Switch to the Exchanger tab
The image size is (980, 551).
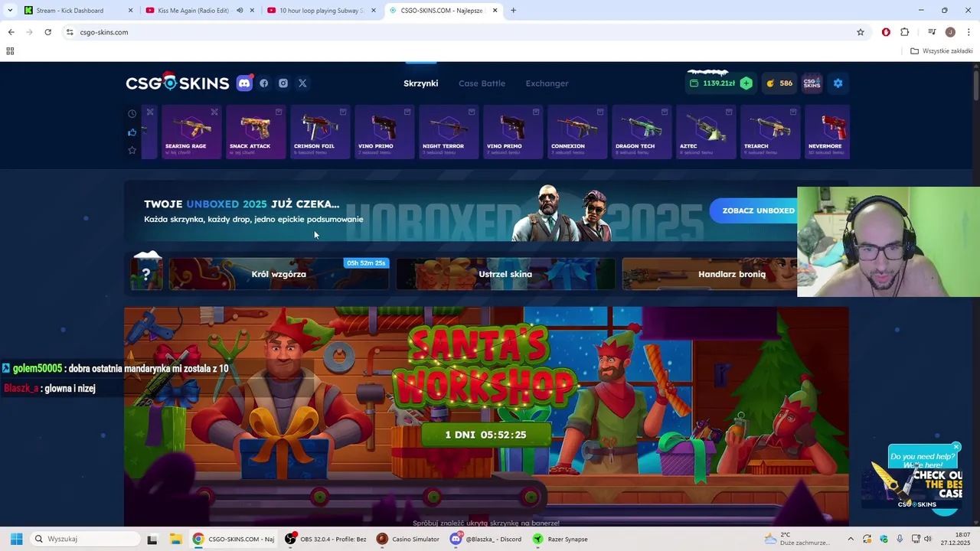click(x=547, y=83)
